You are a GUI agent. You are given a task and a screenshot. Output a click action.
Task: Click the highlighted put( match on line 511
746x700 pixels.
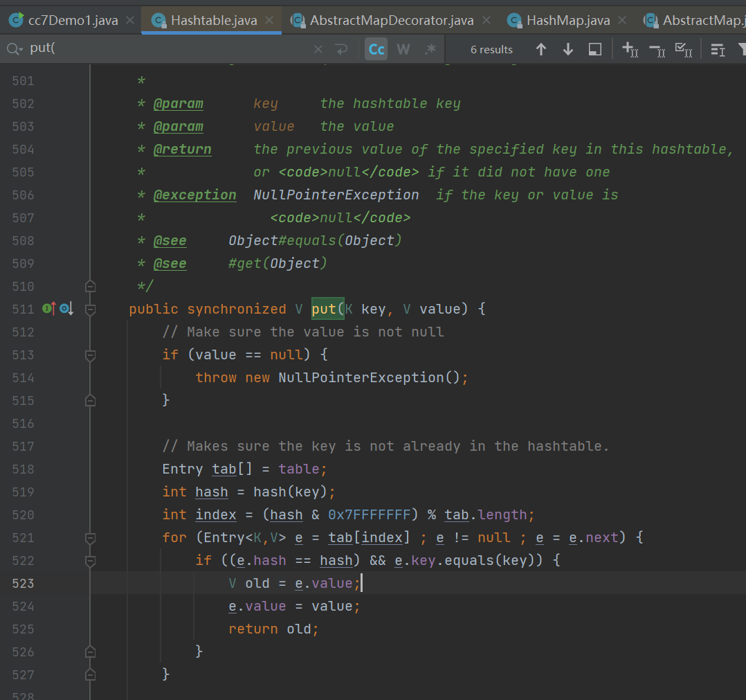pyautogui.click(x=328, y=309)
